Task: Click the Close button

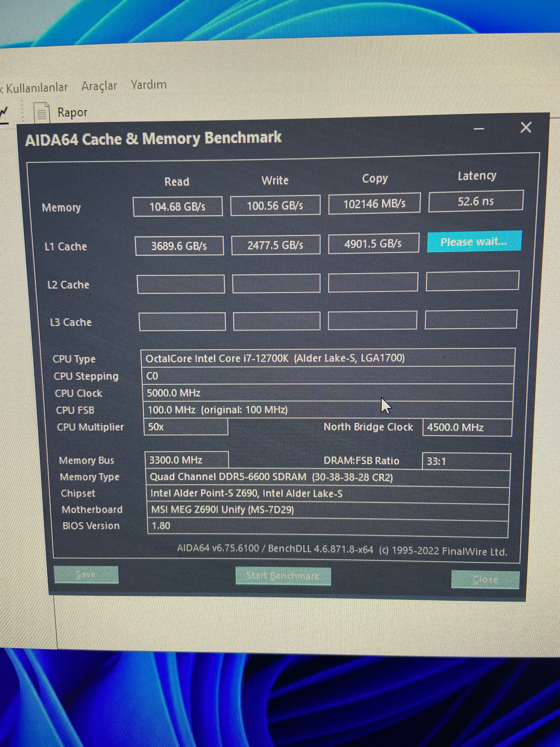Action: point(485,580)
